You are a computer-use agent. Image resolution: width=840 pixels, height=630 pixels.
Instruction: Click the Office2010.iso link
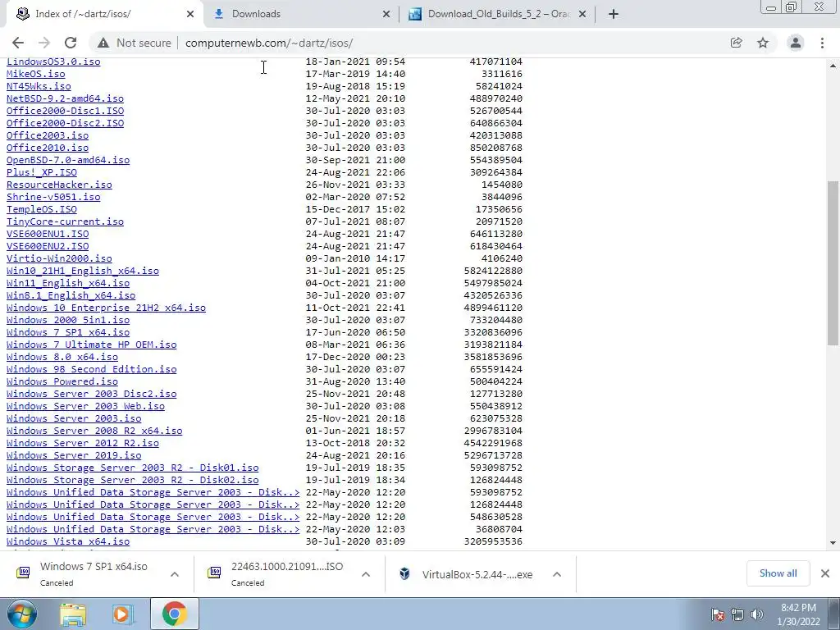(48, 148)
